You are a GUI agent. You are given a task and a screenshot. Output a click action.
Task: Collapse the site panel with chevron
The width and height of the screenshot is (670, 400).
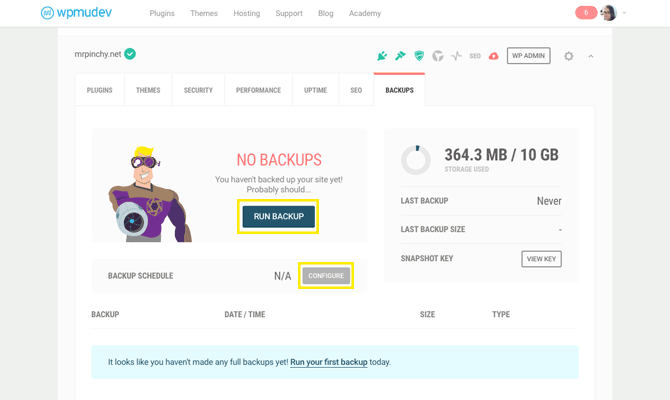click(591, 56)
